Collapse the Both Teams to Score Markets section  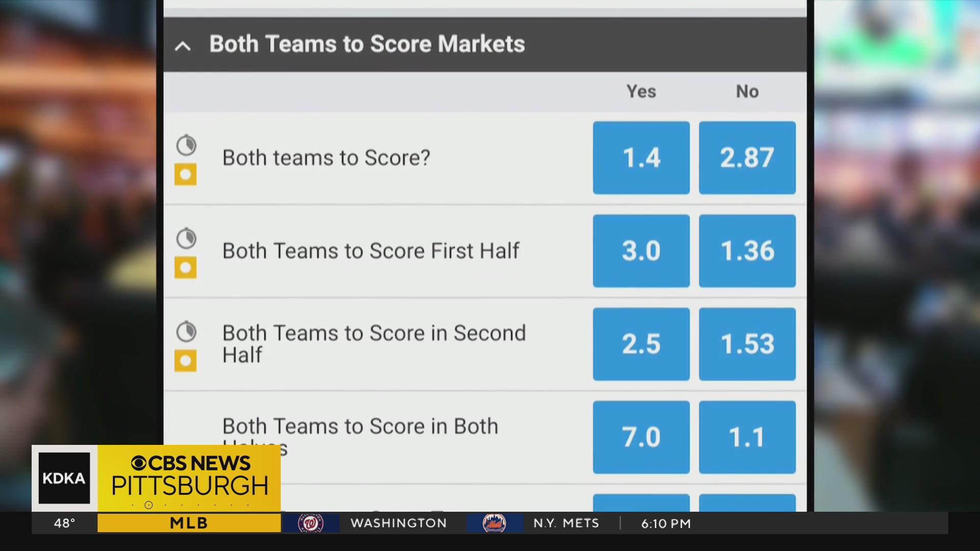pos(183,46)
